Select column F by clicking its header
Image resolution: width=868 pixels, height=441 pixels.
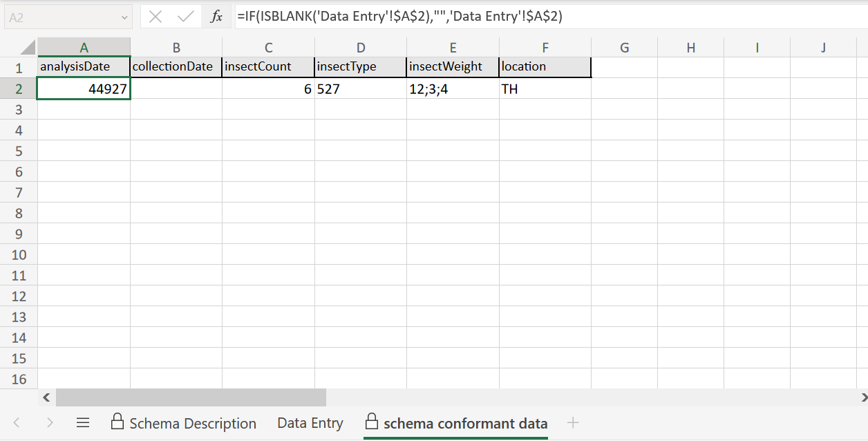point(545,47)
